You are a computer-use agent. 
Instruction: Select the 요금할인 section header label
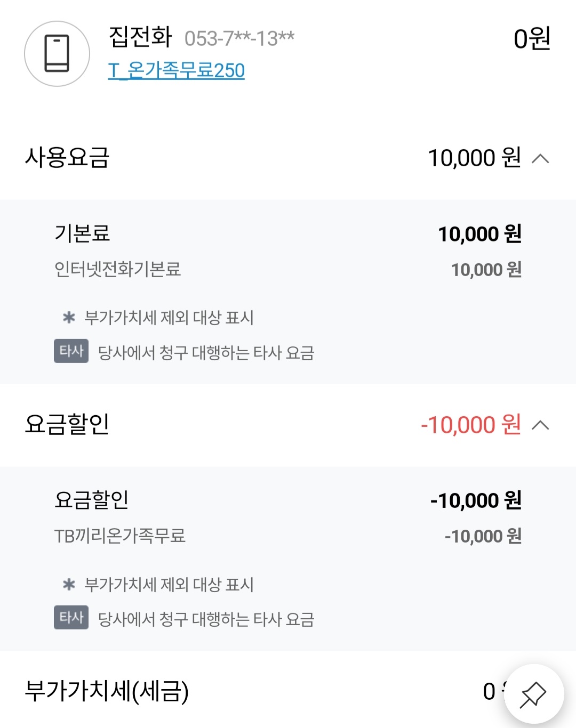67,425
